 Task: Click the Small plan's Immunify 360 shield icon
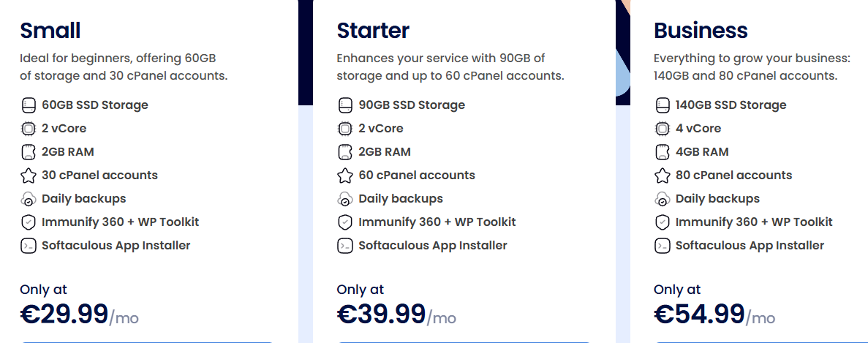[28, 222]
